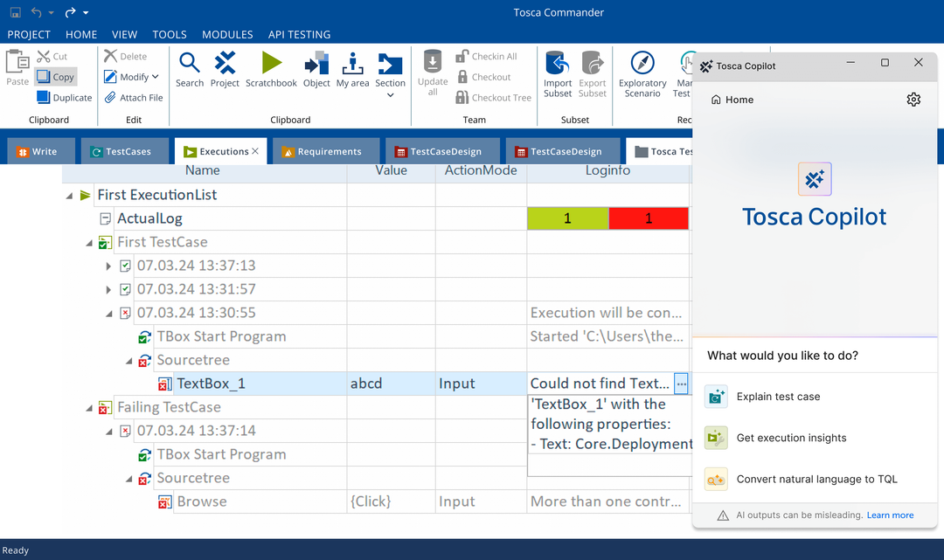Viewport: 944px width, 560px height.
Task: Collapse the First ExecutionList node
Action: [x=68, y=195]
